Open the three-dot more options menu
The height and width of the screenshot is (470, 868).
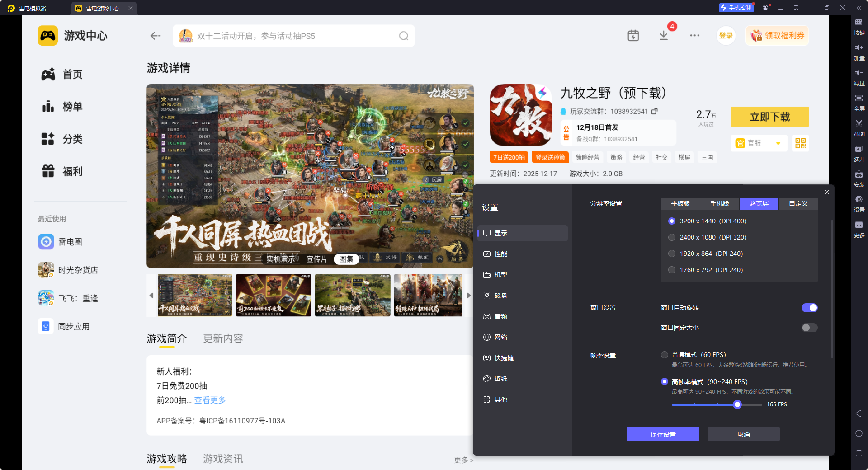coord(694,36)
